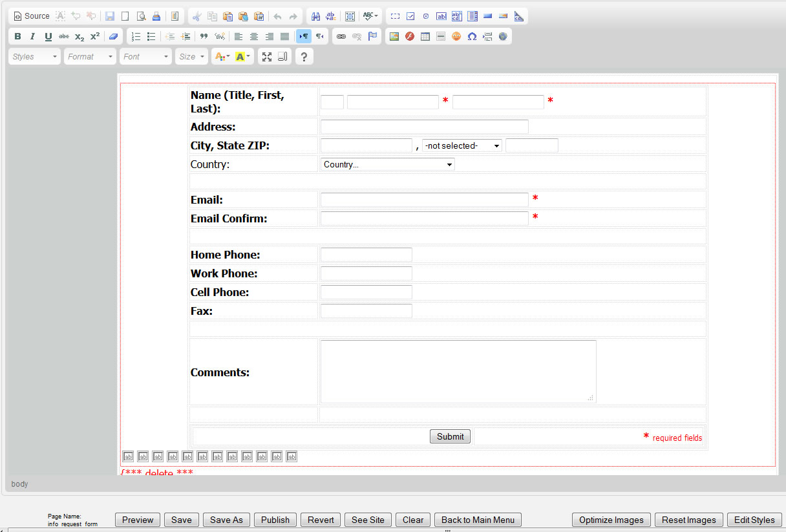Create a Div container icon

click(220, 36)
